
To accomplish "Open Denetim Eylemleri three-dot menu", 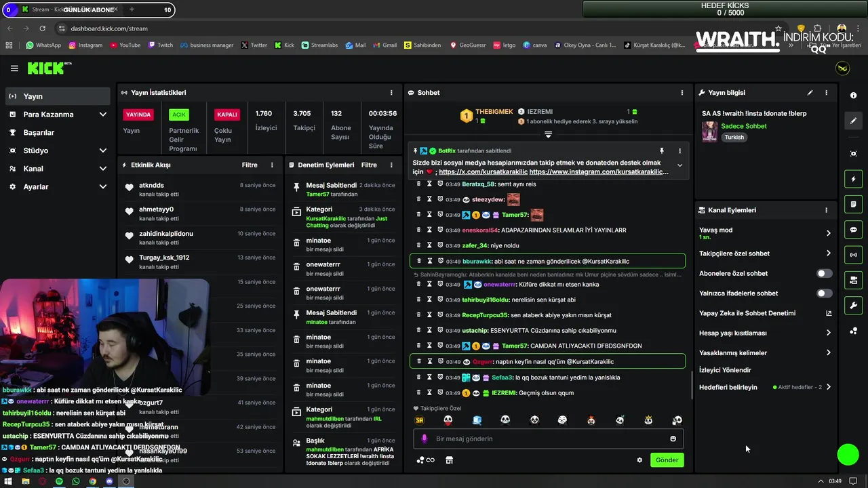I will point(391,165).
